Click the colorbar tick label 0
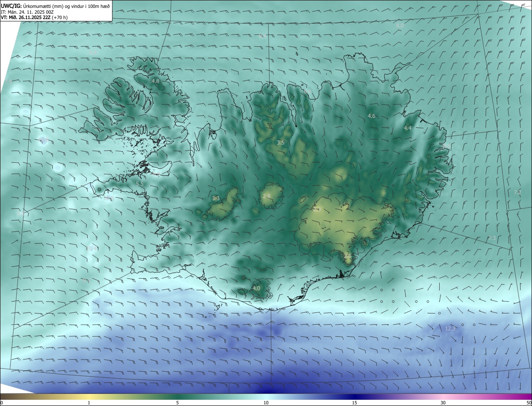The height and width of the screenshot is (406, 532). (1, 403)
